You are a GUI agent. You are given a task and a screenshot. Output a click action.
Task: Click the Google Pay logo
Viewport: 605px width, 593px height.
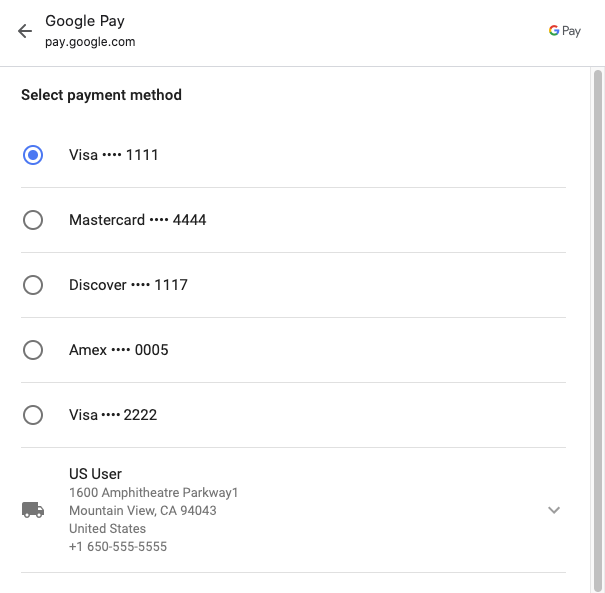pos(564,31)
